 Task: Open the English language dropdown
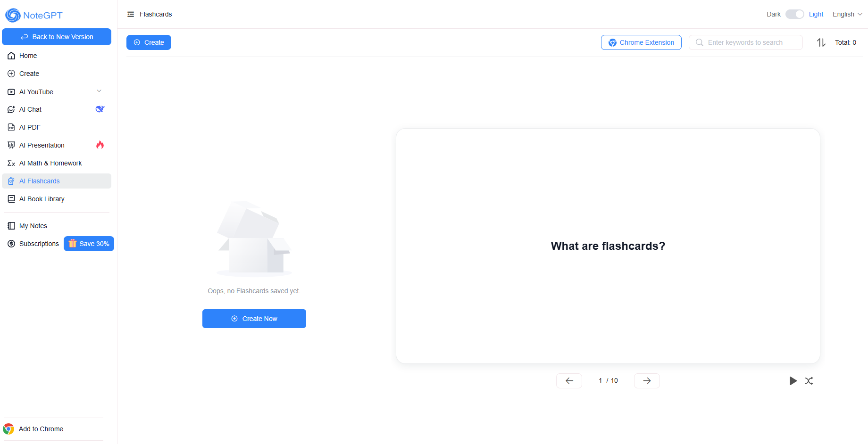click(x=847, y=14)
